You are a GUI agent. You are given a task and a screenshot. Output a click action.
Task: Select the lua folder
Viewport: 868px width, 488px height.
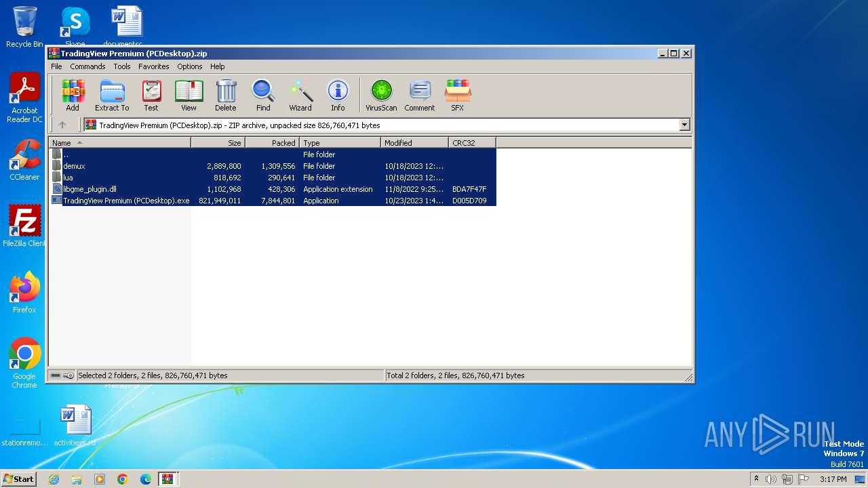(x=273, y=178)
